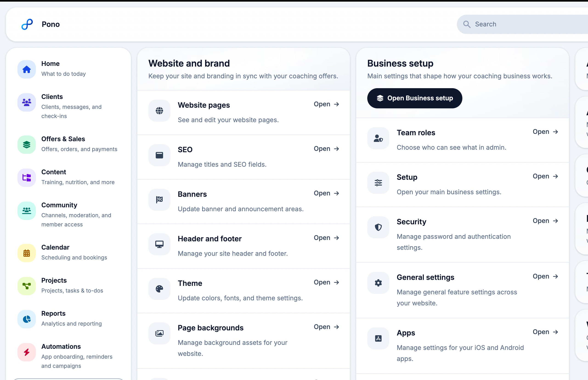588x380 pixels.
Task: Click the globe icon beside Website pages
Action: (159, 111)
